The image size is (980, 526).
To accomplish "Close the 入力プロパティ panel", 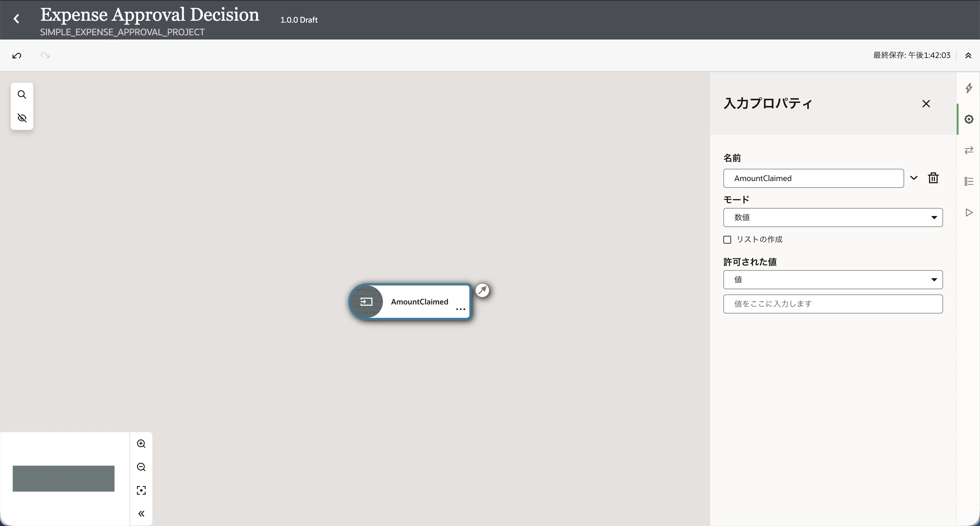I will [x=926, y=103].
